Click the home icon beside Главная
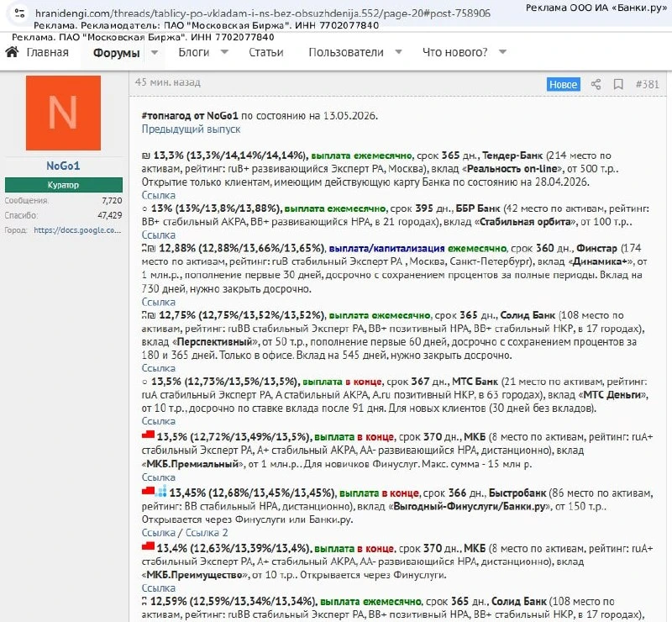Image resolution: width=672 pixels, height=622 pixels. pos(12,52)
